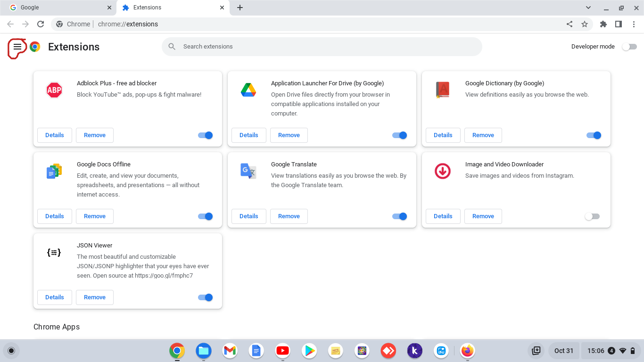Open Details for Adblock Plus
This screenshot has height=362, width=644.
pos(55,135)
